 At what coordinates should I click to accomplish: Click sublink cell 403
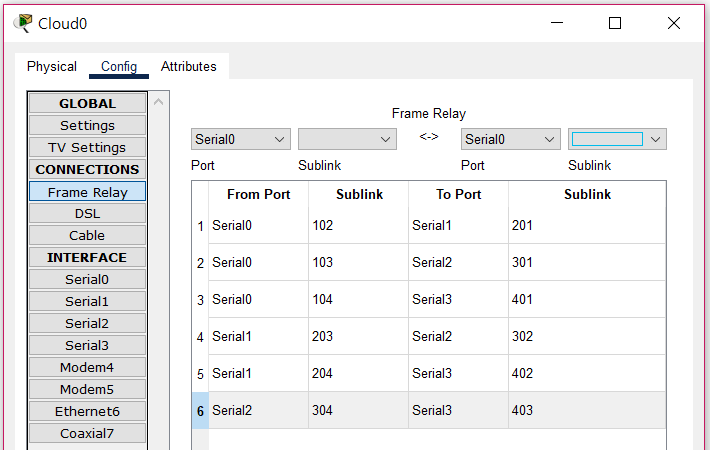click(x=587, y=411)
